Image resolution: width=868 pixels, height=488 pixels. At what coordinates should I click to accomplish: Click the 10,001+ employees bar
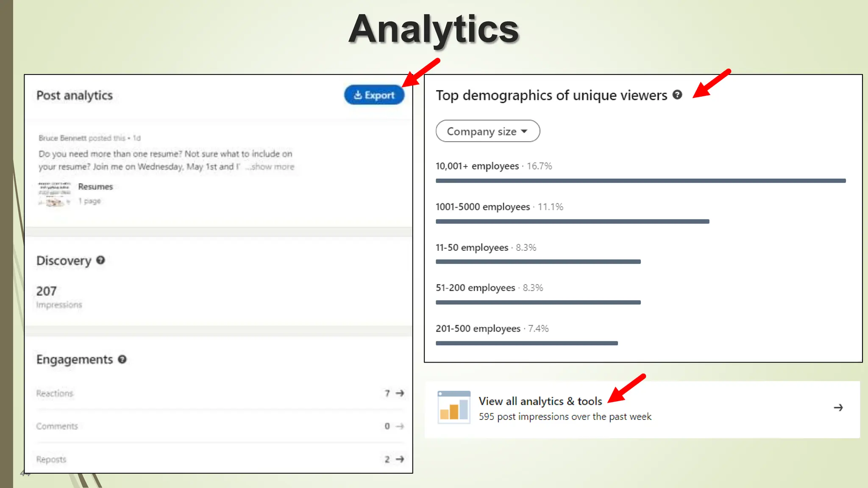(640, 181)
